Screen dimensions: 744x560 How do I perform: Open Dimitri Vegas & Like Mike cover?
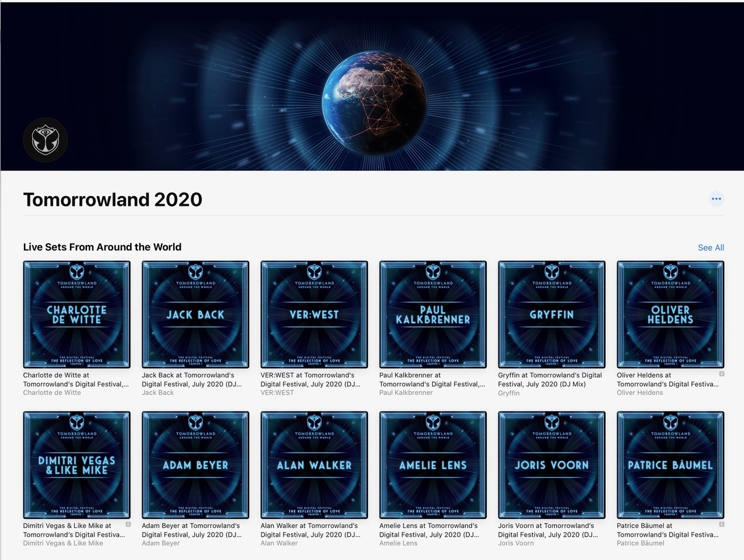tap(76, 465)
